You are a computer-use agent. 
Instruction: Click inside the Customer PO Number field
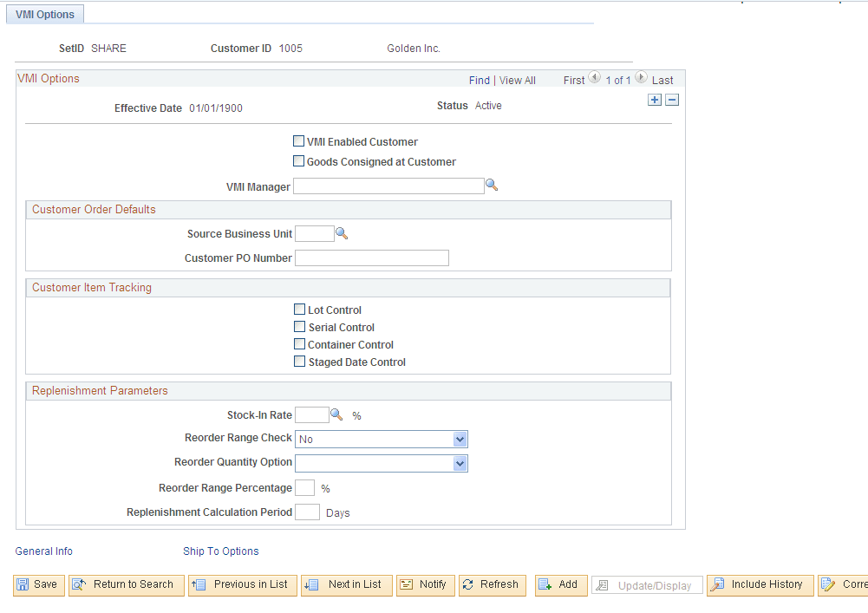(371, 258)
